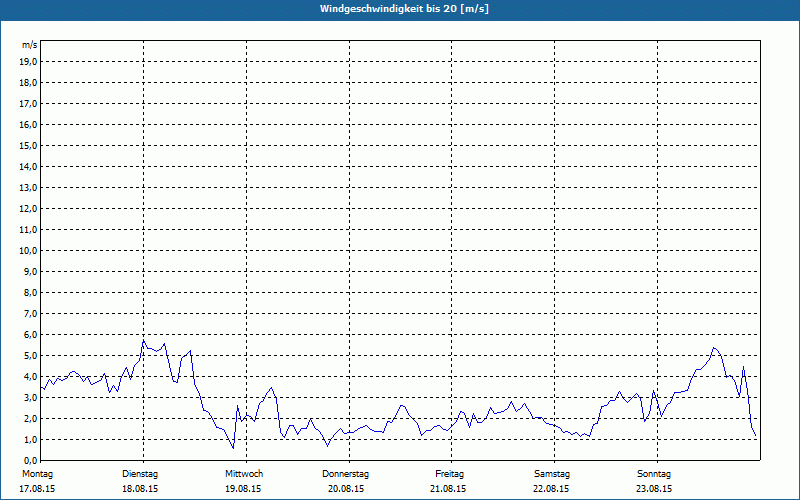
Task: Click the wind speed peak on Dienstag
Action: pos(143,340)
